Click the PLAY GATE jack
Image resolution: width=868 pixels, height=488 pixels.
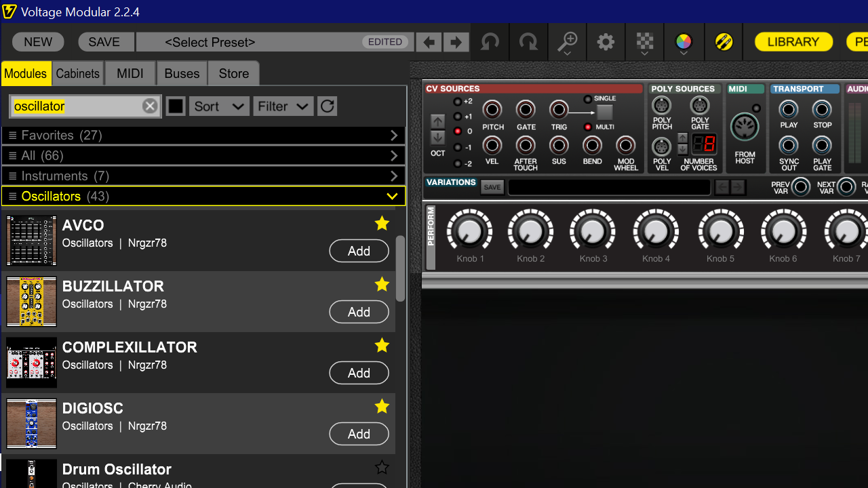click(x=822, y=145)
